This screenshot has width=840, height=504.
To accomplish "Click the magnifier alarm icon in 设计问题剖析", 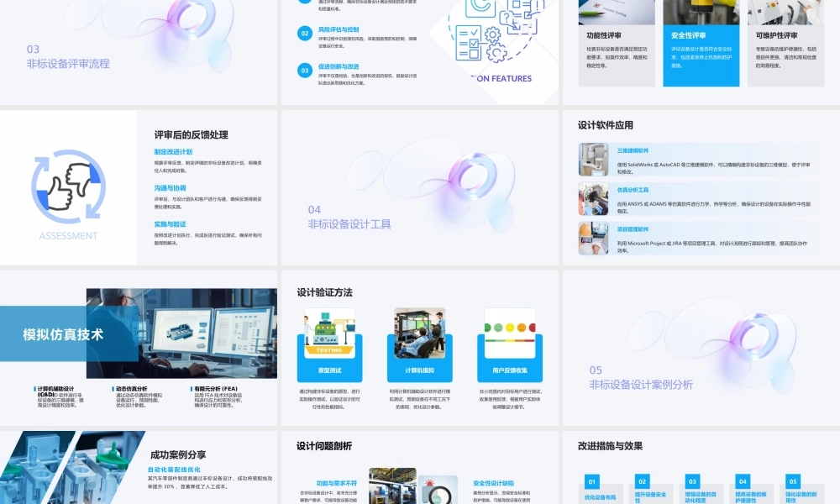I will pos(438,490).
